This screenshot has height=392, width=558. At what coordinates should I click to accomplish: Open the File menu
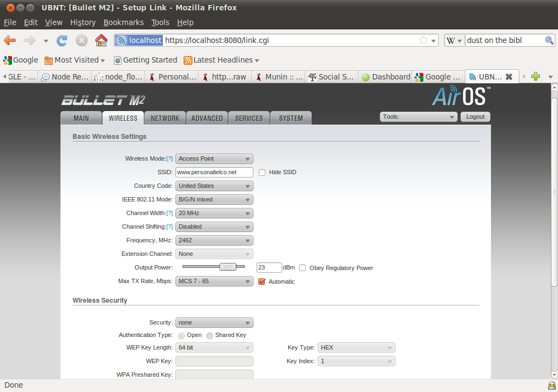click(x=10, y=22)
